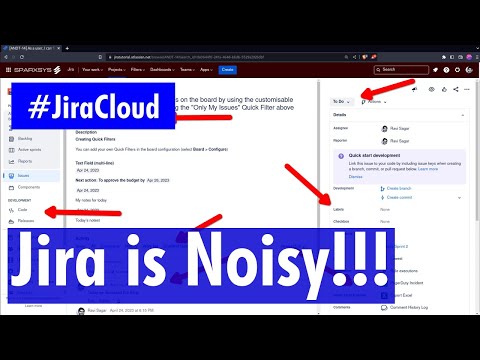480x360 pixels.
Task: Click the blue Create button
Action: tap(228, 70)
